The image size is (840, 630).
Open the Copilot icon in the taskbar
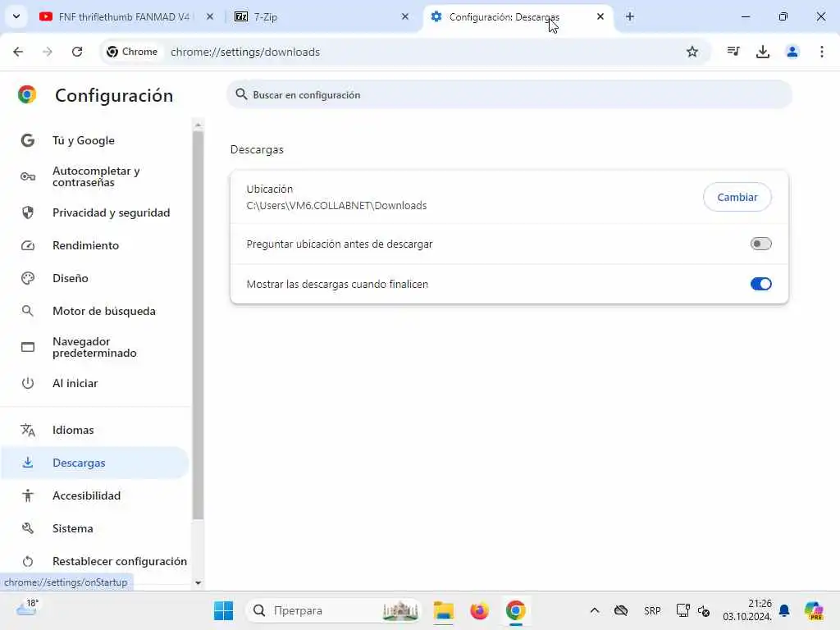click(814, 610)
